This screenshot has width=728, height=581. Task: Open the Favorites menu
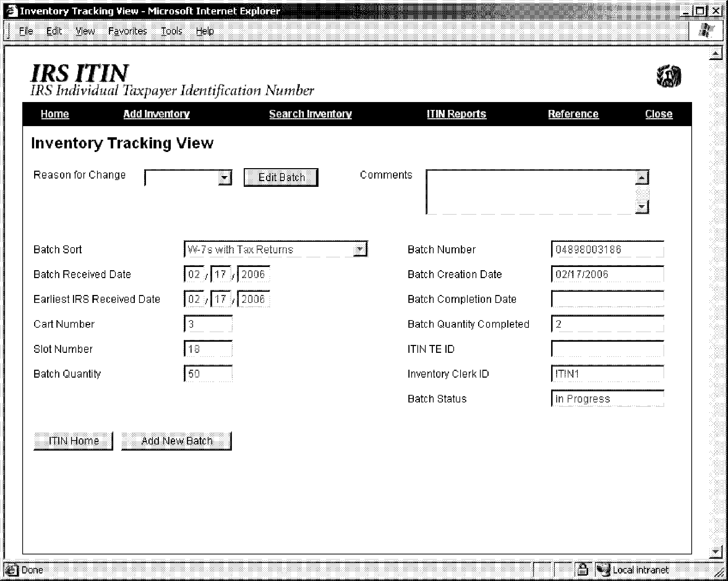point(128,31)
